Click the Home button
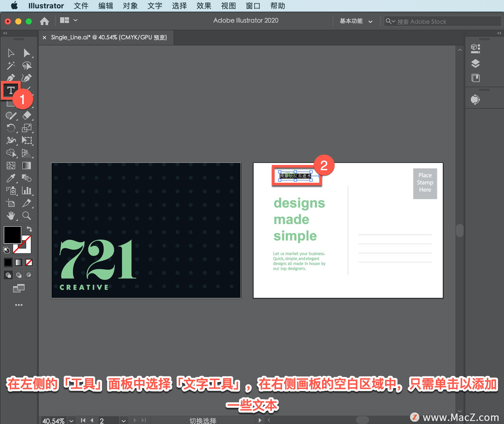Screen dimensions: 504x424 44,21
